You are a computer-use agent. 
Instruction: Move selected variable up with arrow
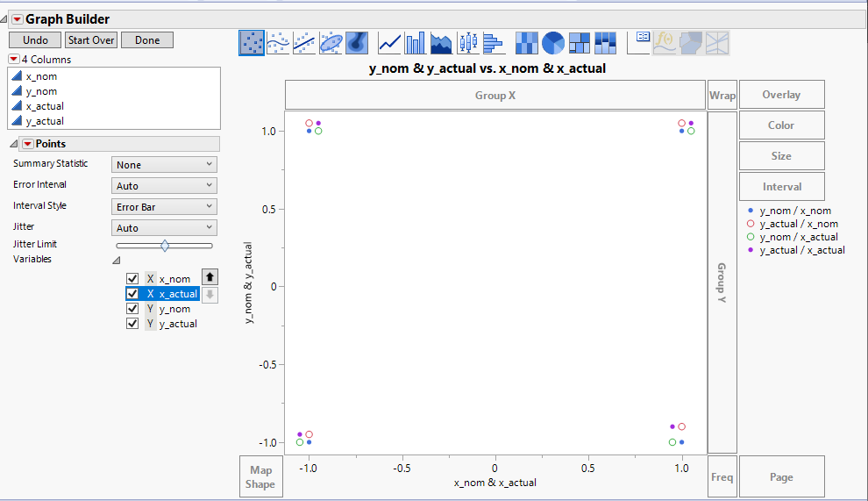click(210, 277)
